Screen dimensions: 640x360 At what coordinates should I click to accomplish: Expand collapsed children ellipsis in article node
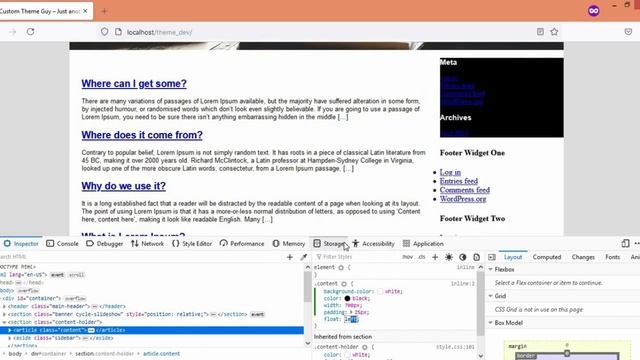tap(91, 330)
